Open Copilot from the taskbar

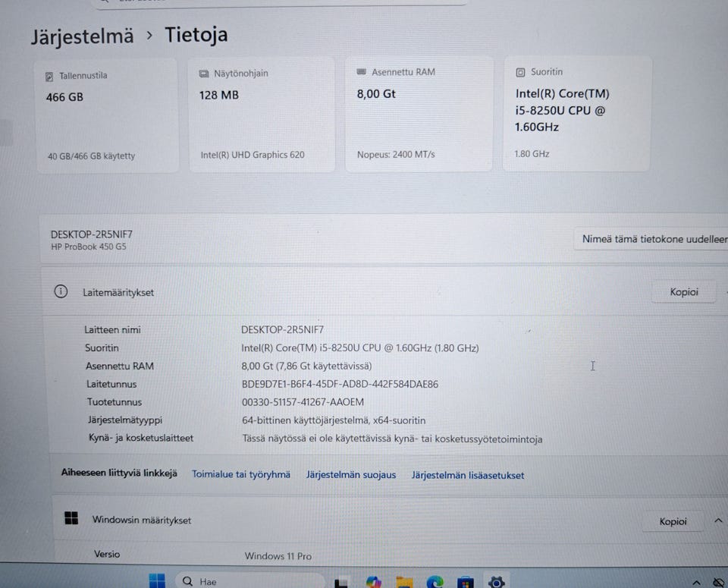coord(373,582)
